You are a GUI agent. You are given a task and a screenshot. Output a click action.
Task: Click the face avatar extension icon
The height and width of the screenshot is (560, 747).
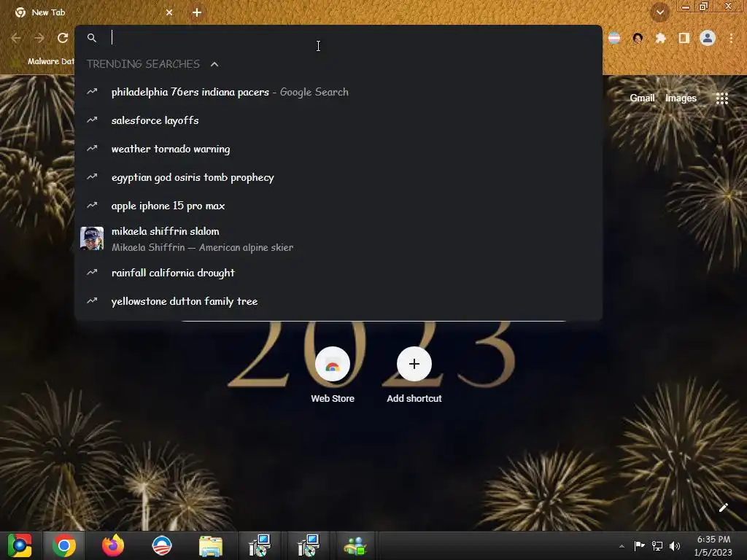click(638, 38)
